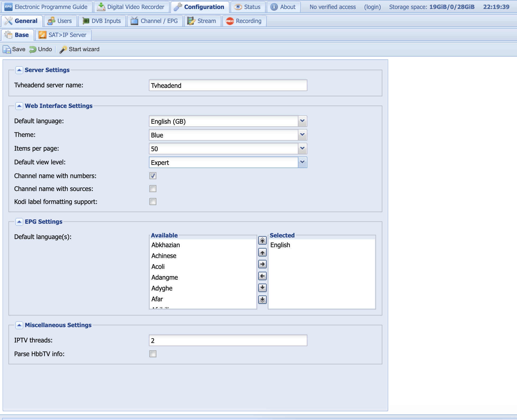Collapse the EPG Settings section
Image resolution: width=517 pixels, height=420 pixels.
19,222
